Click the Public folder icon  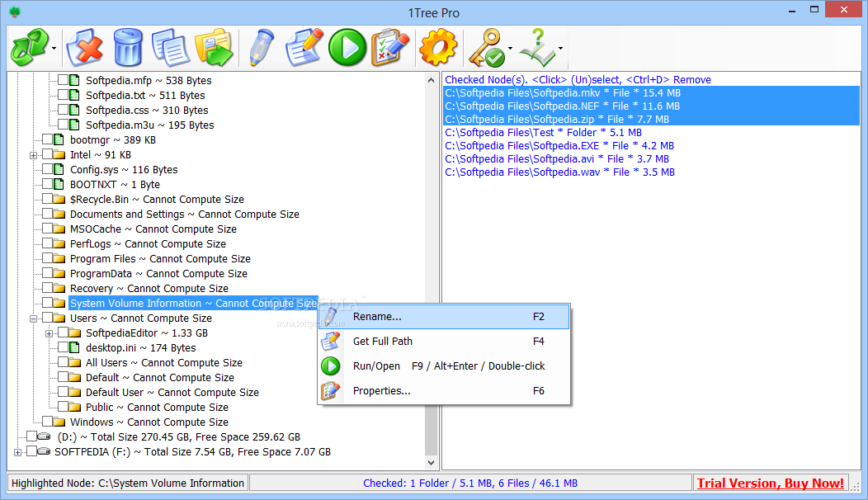pyautogui.click(x=75, y=407)
